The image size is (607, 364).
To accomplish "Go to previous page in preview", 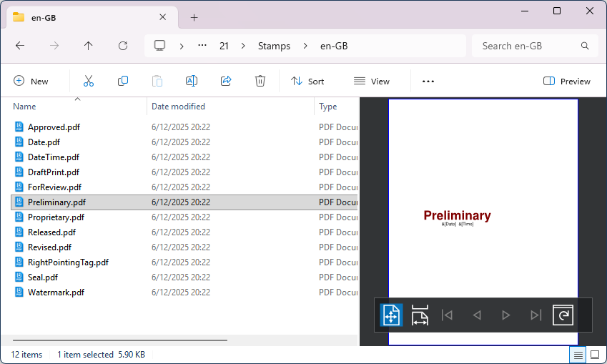I will [477, 315].
